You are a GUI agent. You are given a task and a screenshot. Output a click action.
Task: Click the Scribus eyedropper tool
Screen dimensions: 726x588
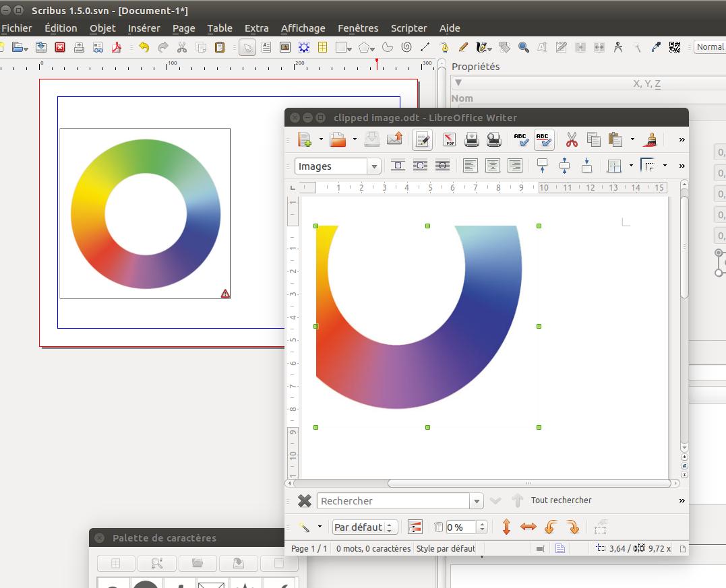tap(656, 47)
